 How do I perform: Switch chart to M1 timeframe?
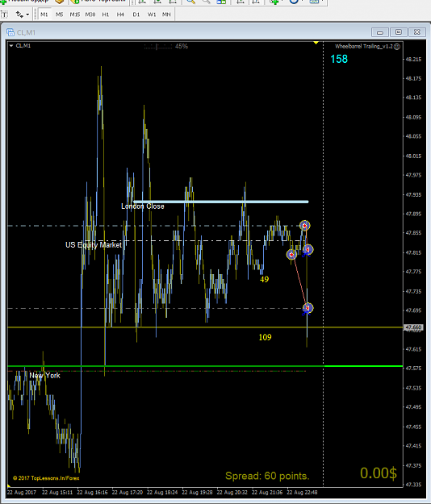pyautogui.click(x=44, y=15)
